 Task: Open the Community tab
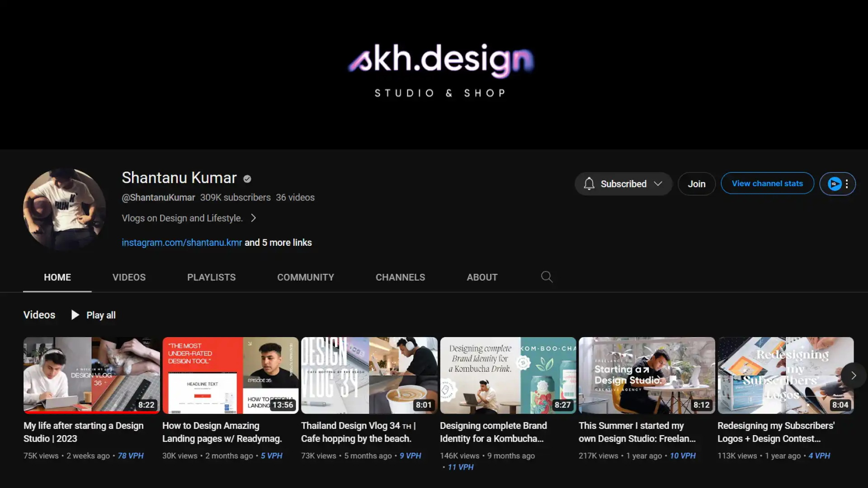[306, 277]
